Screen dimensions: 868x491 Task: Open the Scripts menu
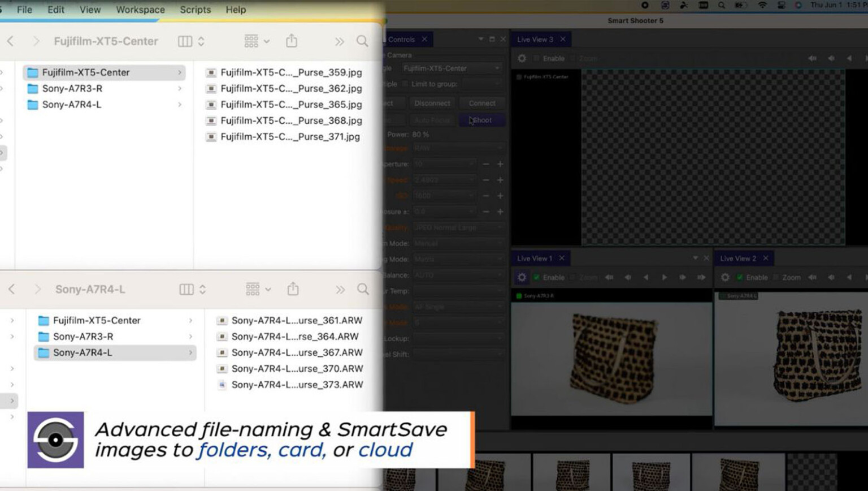195,10
